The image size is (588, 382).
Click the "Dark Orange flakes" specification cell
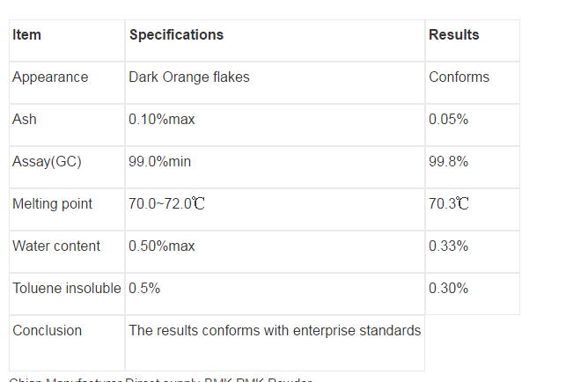tap(189, 77)
